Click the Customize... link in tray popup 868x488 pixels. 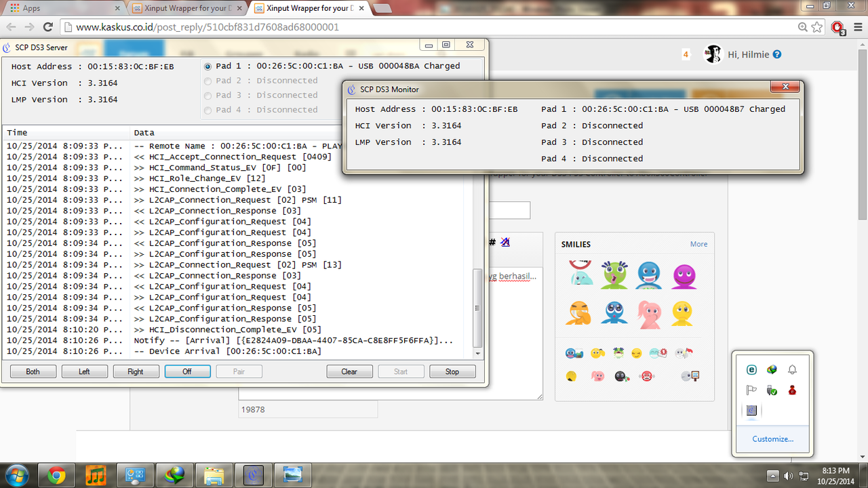click(772, 439)
